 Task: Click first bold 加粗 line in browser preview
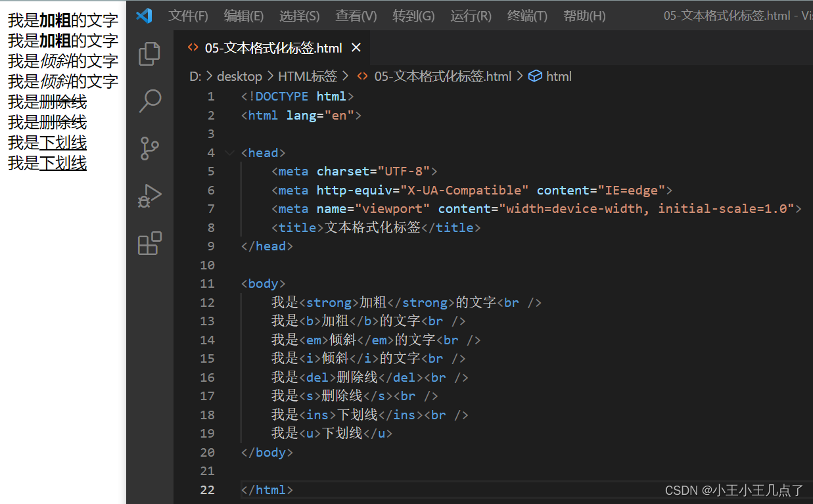pos(63,21)
